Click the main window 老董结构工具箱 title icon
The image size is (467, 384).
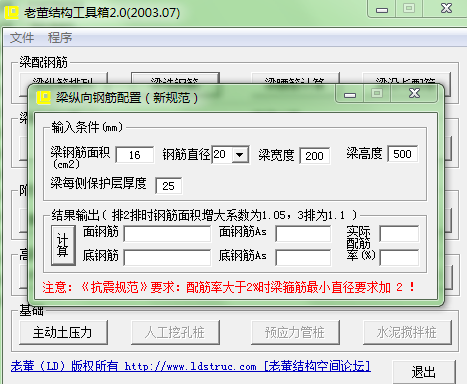pyautogui.click(x=11, y=12)
